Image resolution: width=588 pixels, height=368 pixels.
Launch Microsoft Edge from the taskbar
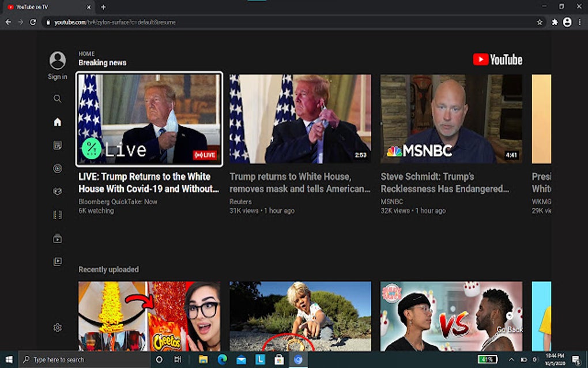223,359
